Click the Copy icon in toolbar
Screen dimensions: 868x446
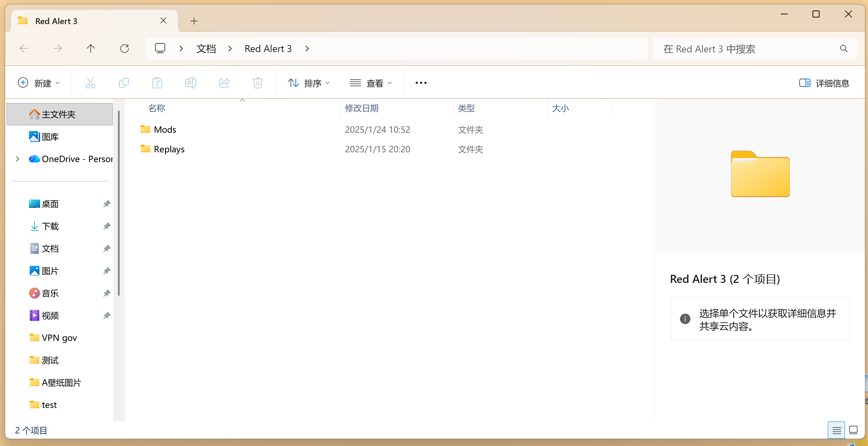click(x=124, y=83)
